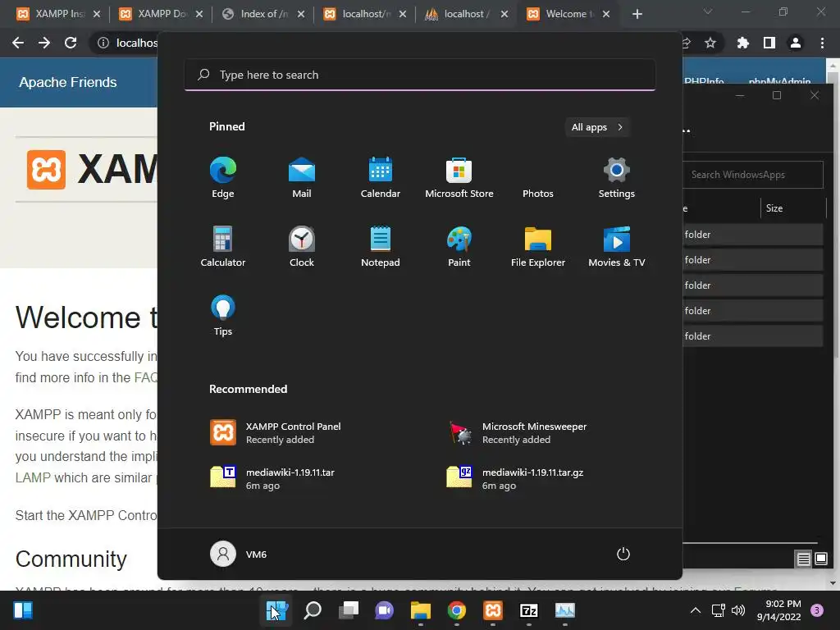Open the Clock app
840x630 pixels.
click(302, 246)
